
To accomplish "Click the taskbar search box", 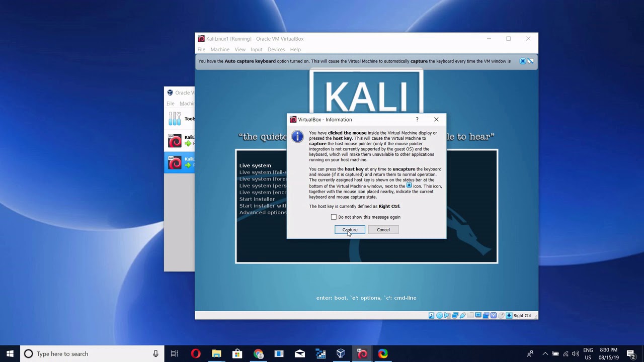I will click(x=92, y=353).
